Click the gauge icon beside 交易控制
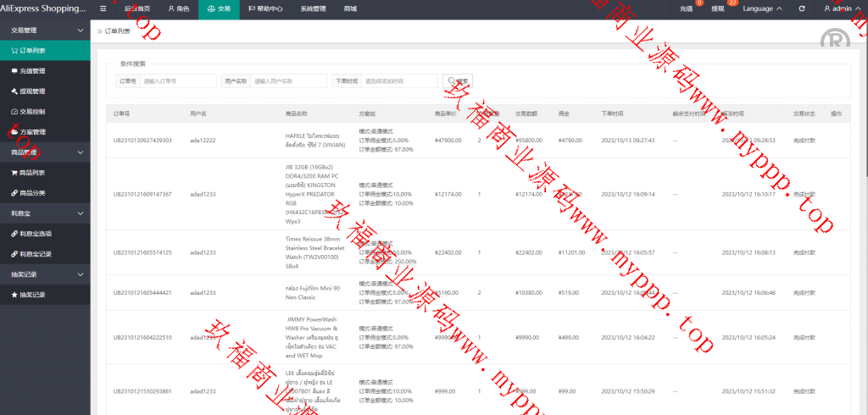 click(x=14, y=111)
